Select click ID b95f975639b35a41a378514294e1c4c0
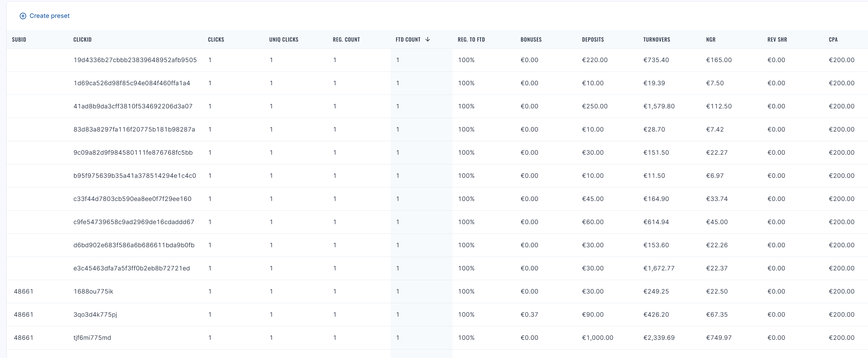Screen dimensions: 868x358 click(135, 175)
